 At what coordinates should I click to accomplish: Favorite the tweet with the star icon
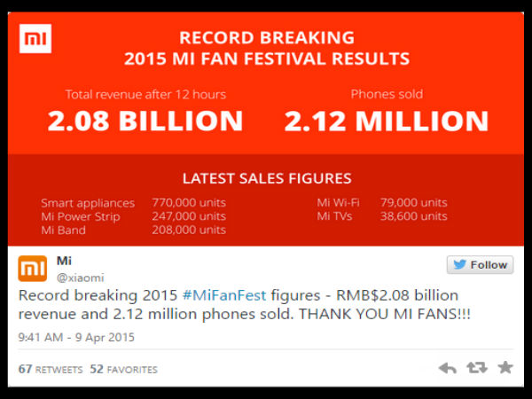coord(505,368)
